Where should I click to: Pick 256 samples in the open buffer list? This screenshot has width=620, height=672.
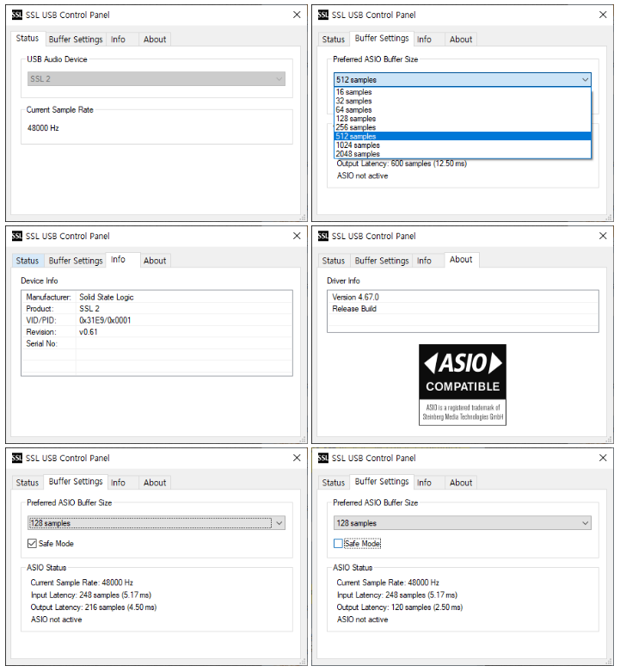[x=463, y=127]
